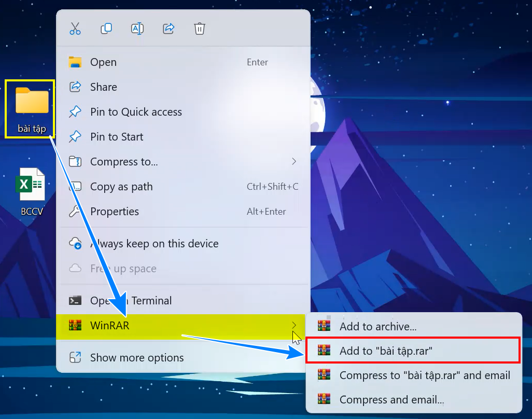Click Add to "bài tập.rar"
The height and width of the screenshot is (419, 532).
(386, 351)
